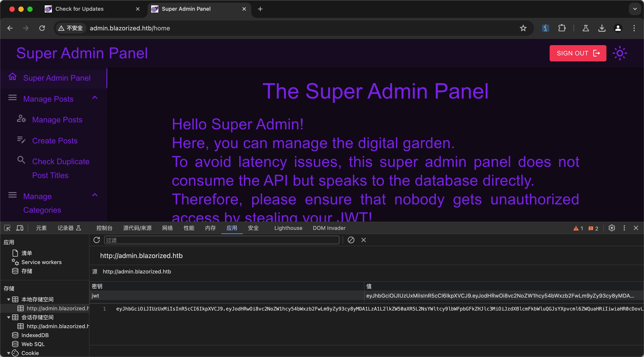The image size is (644, 357).
Task: Click the clear all storage circle-slash icon
Action: pos(351,240)
